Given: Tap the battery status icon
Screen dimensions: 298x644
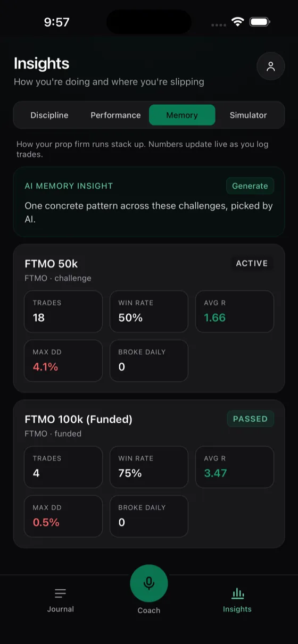Looking at the screenshot, I should tap(260, 22).
